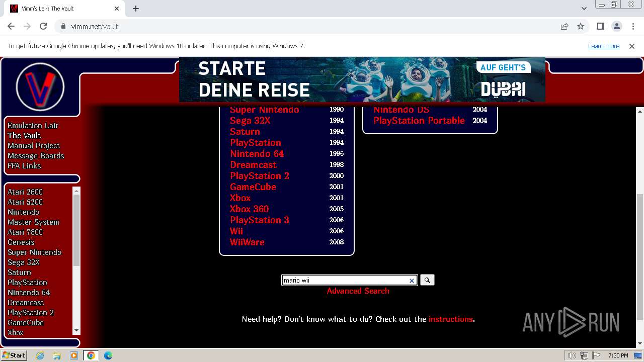Viewport: 644px width, 362px height.
Task: Open the PlayStation 2 link in the main list
Action: [x=260, y=175]
